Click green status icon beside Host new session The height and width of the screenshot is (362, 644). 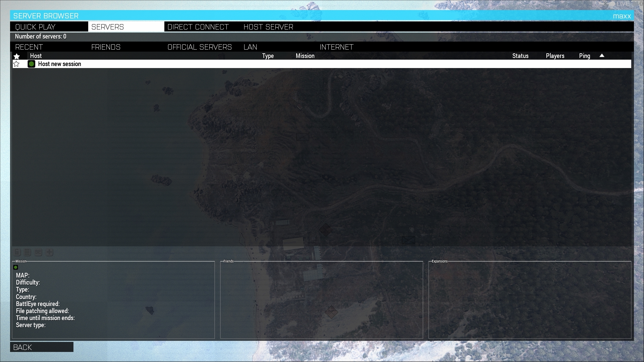(32, 64)
